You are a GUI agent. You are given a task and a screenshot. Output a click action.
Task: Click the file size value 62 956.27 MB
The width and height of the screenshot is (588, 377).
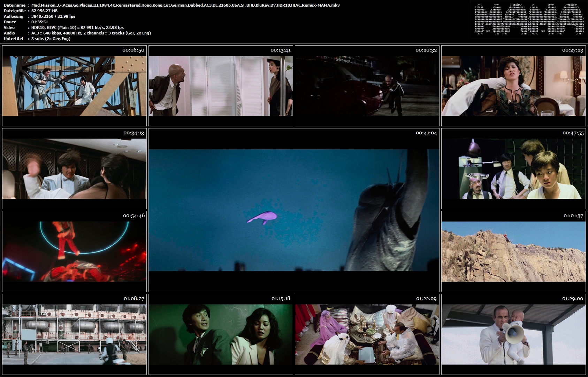(45, 11)
